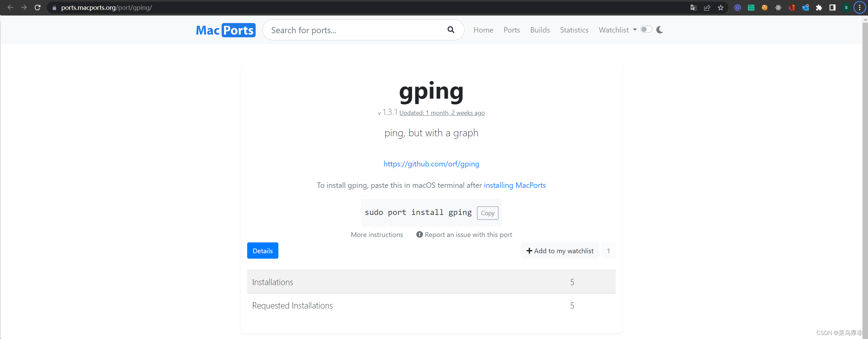Click the moon icon to enable dark theme
This screenshot has height=339, width=868.
click(660, 30)
